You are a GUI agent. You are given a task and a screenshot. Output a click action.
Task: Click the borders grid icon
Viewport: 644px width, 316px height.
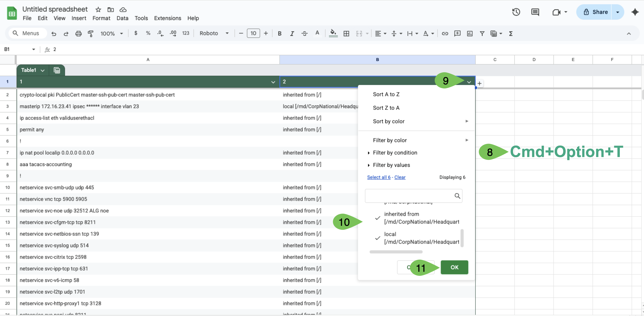[x=346, y=33]
